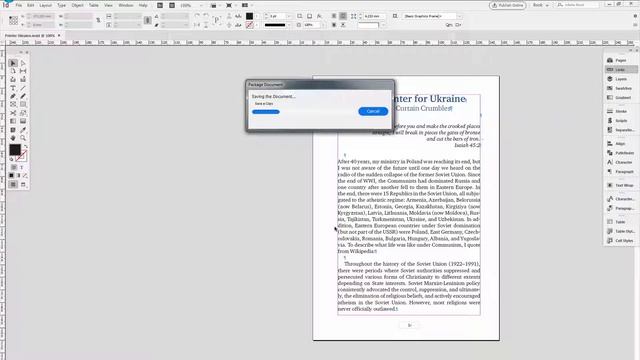The width and height of the screenshot is (640, 360).
Task: Open the View menu
Action: click(x=108, y=5)
